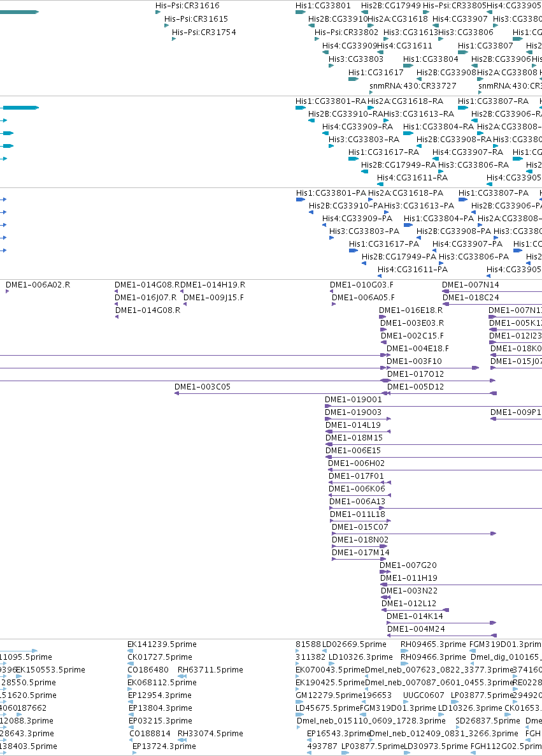Select snmRNA:430:CR33727 feature
Screen dimensions: 542x756
click(413, 86)
